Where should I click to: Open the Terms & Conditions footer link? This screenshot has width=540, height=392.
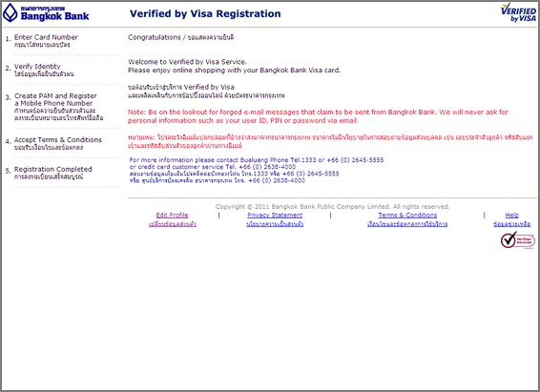pos(407,216)
